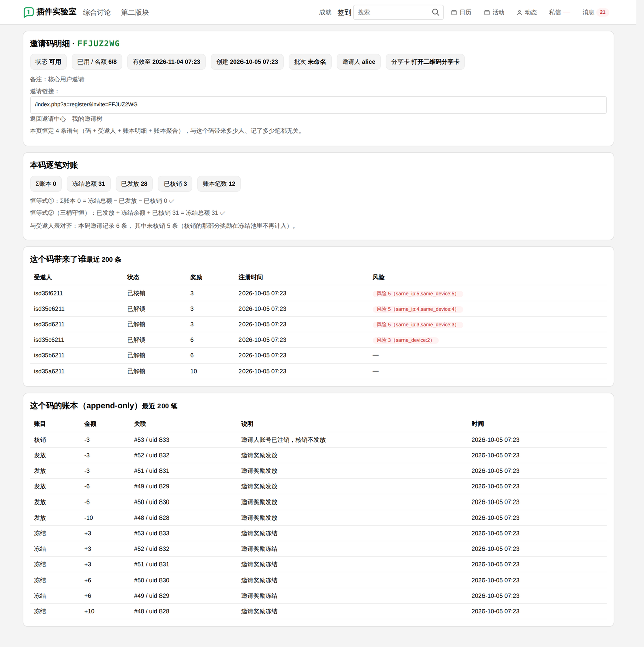Screen dimensions: 644x647
Task: Click invitee isd35a6211
Action: coord(49,371)
